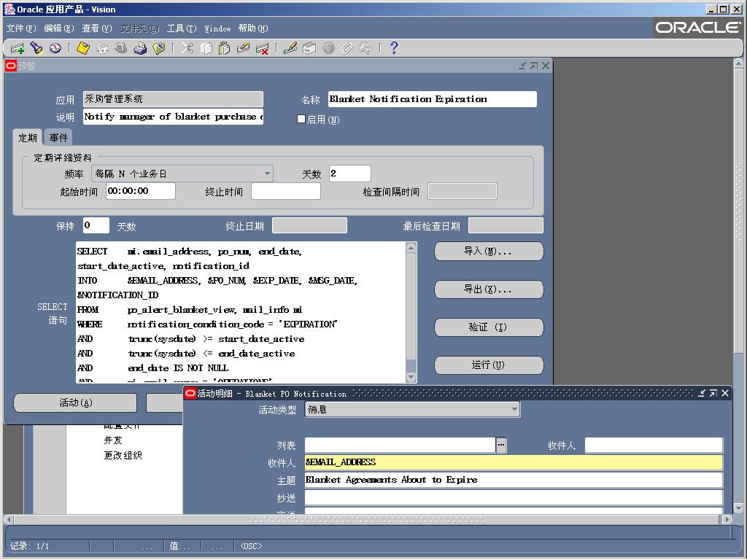This screenshot has width=747, height=560.
Task: Click the Paste clipboard icon
Action: pyautogui.click(x=225, y=48)
